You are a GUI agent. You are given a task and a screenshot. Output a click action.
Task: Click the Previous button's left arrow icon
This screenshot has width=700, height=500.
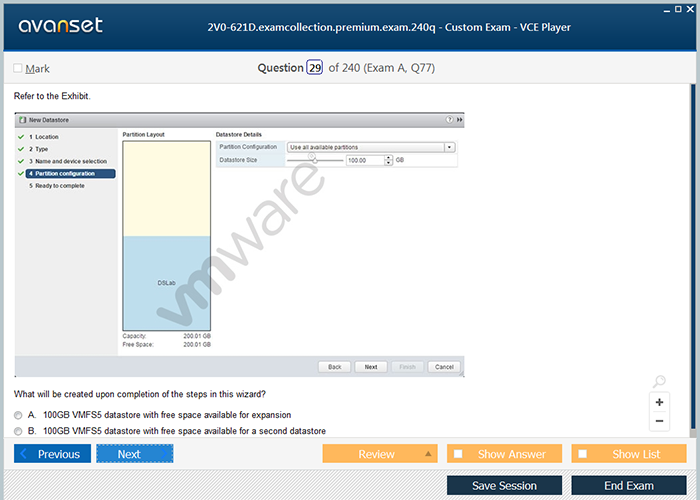(24, 454)
